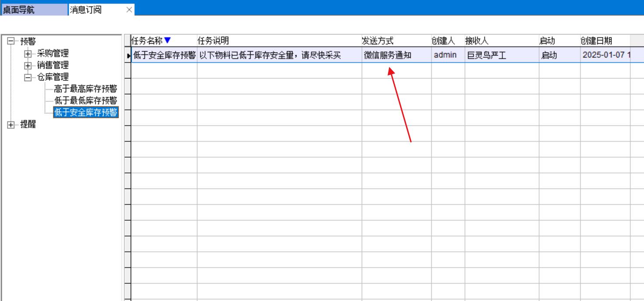Click the 接收人 column header

(x=501, y=41)
